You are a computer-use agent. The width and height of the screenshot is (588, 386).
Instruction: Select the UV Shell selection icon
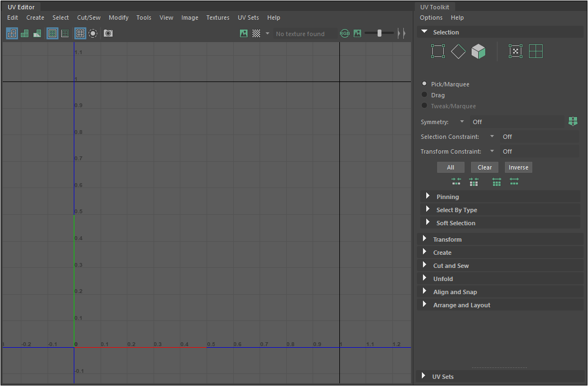536,51
